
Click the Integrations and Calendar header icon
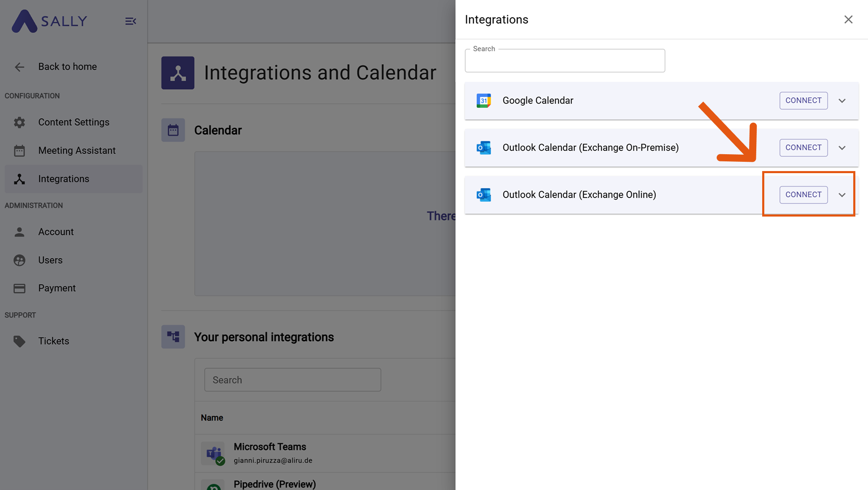tap(178, 73)
